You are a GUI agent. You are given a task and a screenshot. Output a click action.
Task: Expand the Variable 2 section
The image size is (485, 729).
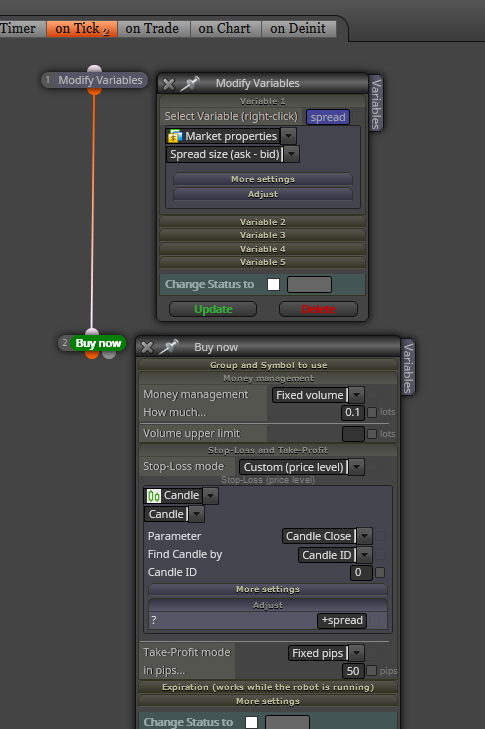[263, 222]
